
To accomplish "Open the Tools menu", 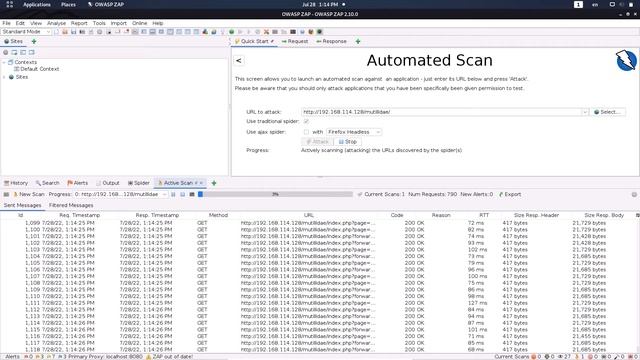I will click(x=99, y=23).
